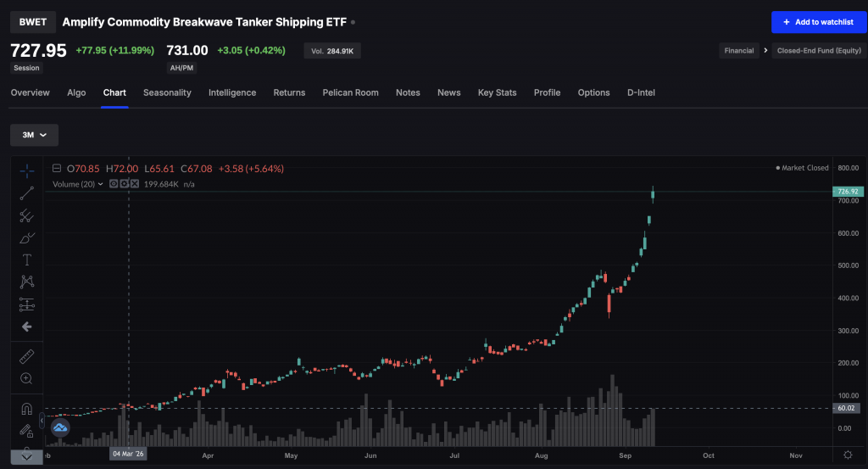Open chart settings gear at bottom right

point(848,455)
